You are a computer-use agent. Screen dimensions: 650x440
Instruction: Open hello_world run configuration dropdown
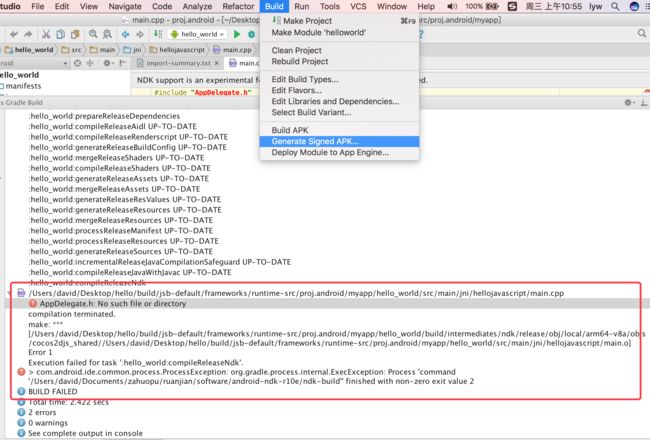(198, 34)
